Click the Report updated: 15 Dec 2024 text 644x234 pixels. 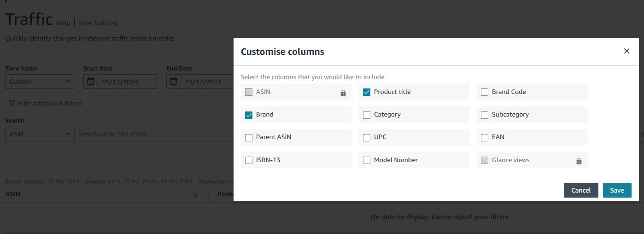point(42,181)
